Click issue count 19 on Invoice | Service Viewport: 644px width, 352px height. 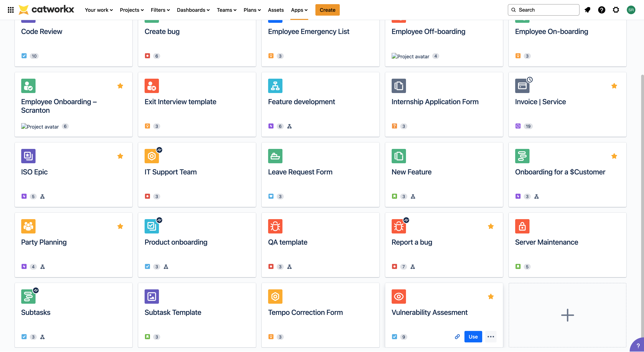point(528,126)
